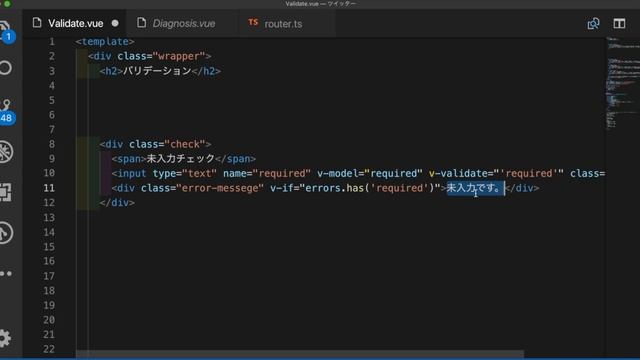
Task: Click the closing </div> tag on line 12
Action: click(117, 203)
